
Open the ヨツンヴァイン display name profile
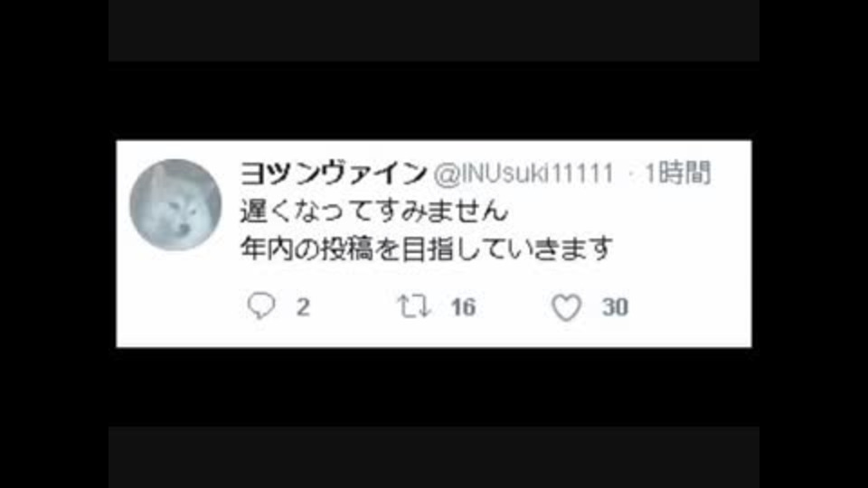click(x=334, y=174)
